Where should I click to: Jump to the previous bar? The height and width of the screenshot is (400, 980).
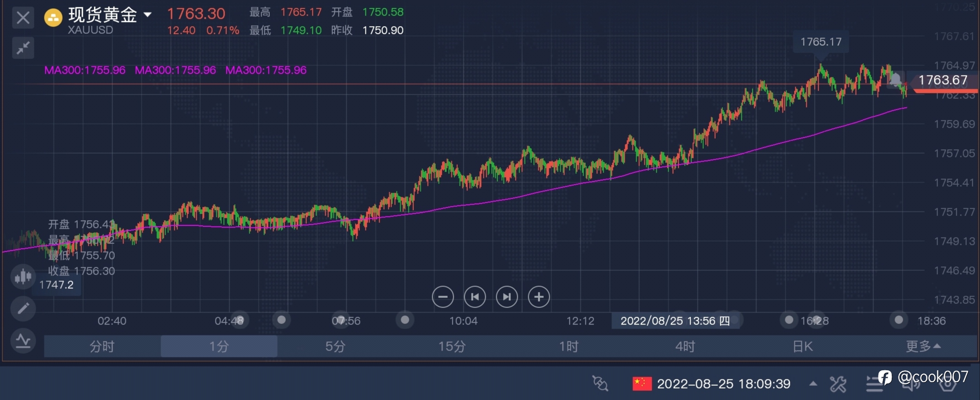click(x=475, y=297)
